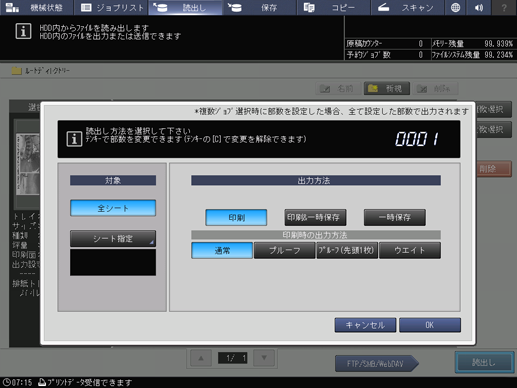Click the speaker volume icon
Image resolution: width=517 pixels, height=388 pixels.
tap(479, 7)
